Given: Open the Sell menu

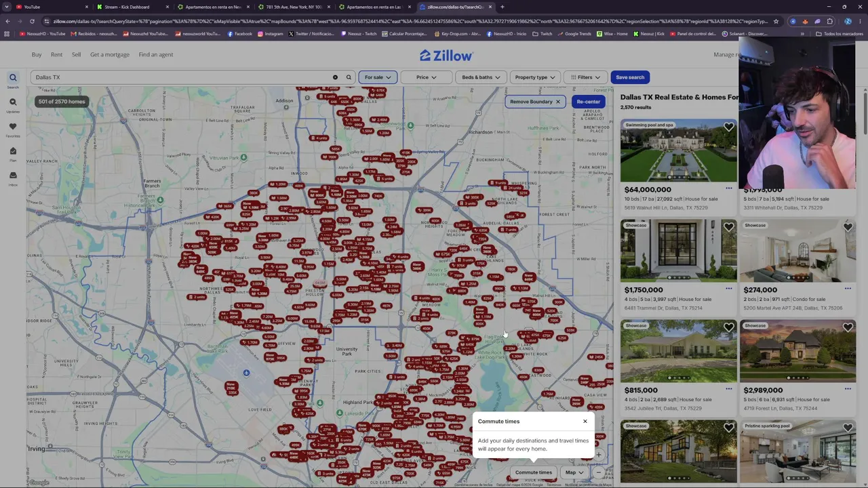Looking at the screenshot, I should (x=76, y=54).
